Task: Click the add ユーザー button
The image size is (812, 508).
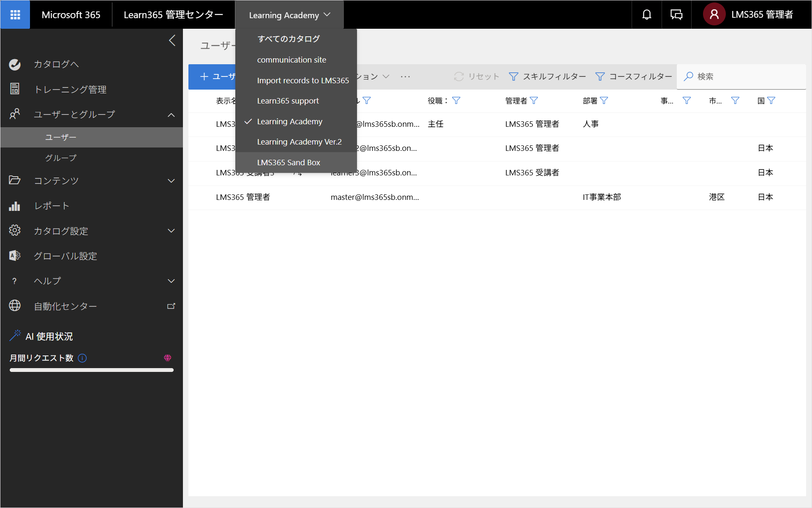Action: [x=212, y=76]
